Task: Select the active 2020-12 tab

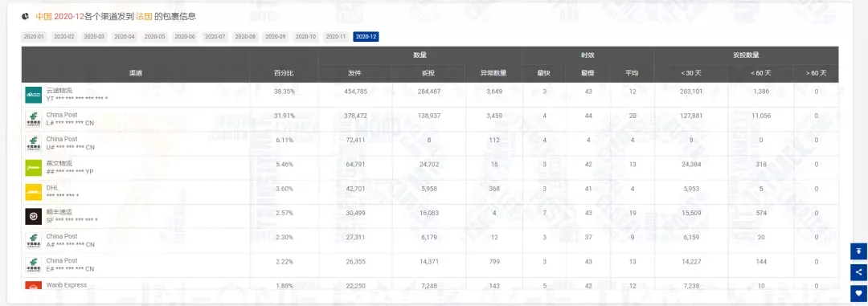Action: pos(366,37)
